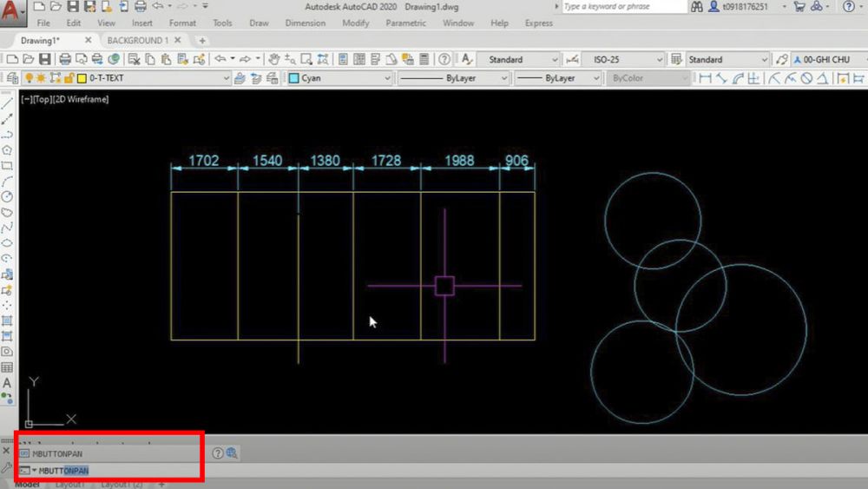
Task: Select the Multiline Text A tool
Action: [x=7, y=383]
